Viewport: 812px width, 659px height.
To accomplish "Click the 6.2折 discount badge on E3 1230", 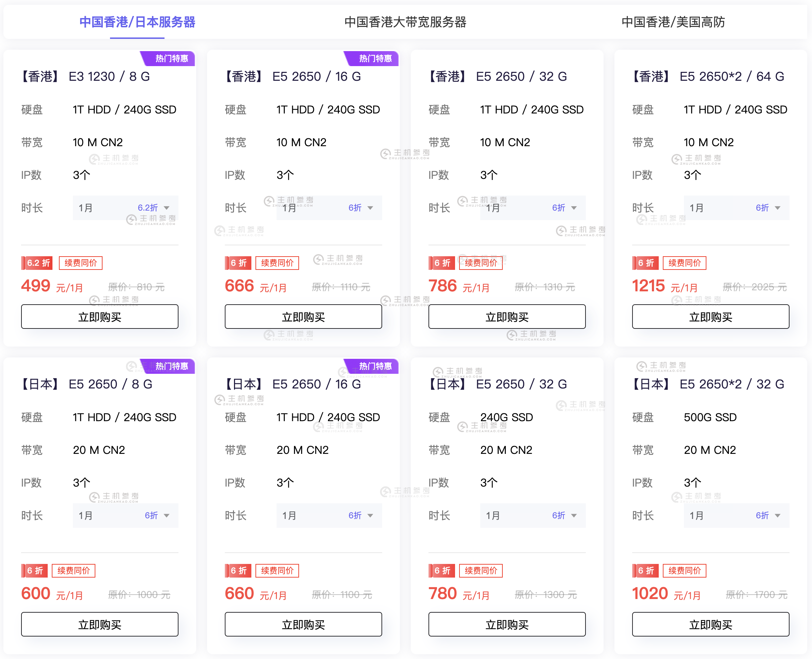I will 36,263.
